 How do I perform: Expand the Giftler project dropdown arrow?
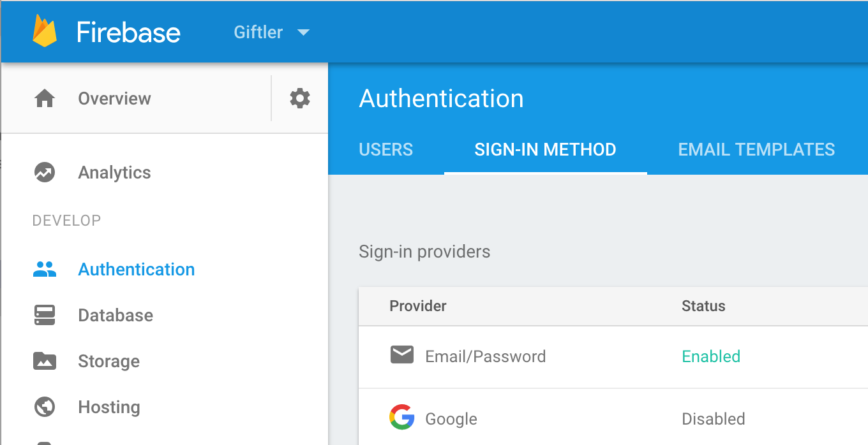coord(304,32)
